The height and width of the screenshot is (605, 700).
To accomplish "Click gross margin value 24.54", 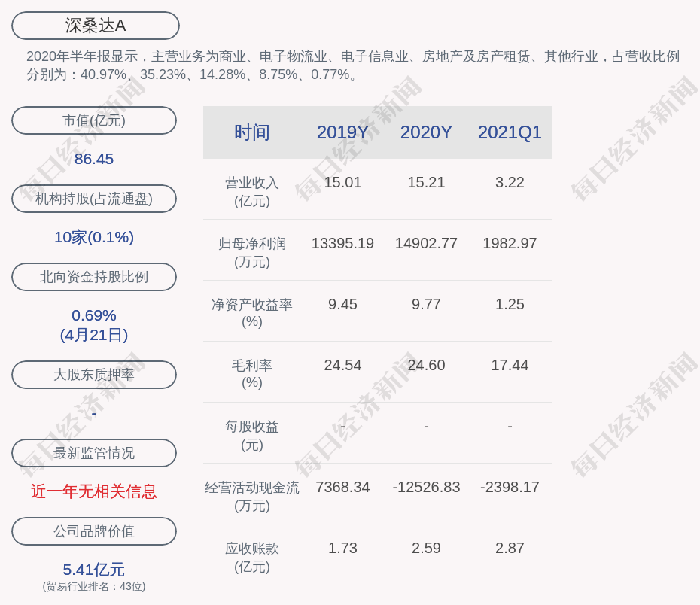I will coord(342,366).
